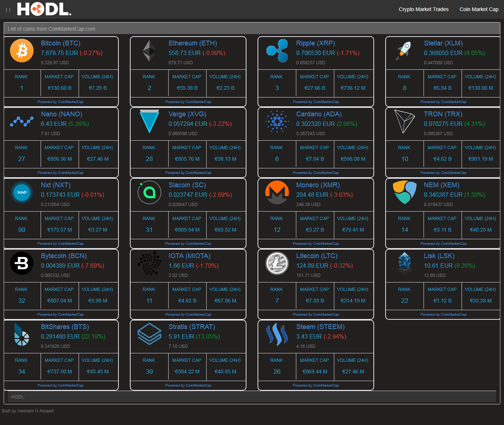The image size is (504, 425).
Task: Open the Steem (STEEM) title link
Action: (320, 327)
